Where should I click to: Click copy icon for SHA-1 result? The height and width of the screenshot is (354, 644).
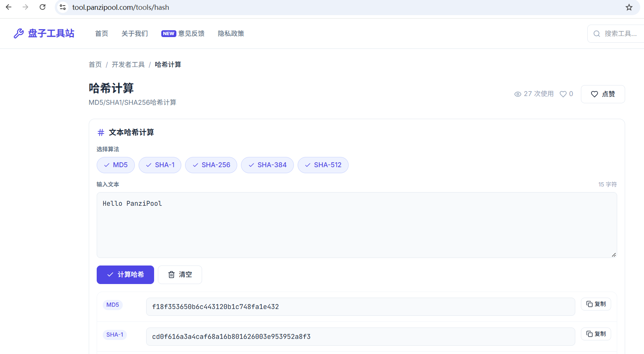point(589,334)
